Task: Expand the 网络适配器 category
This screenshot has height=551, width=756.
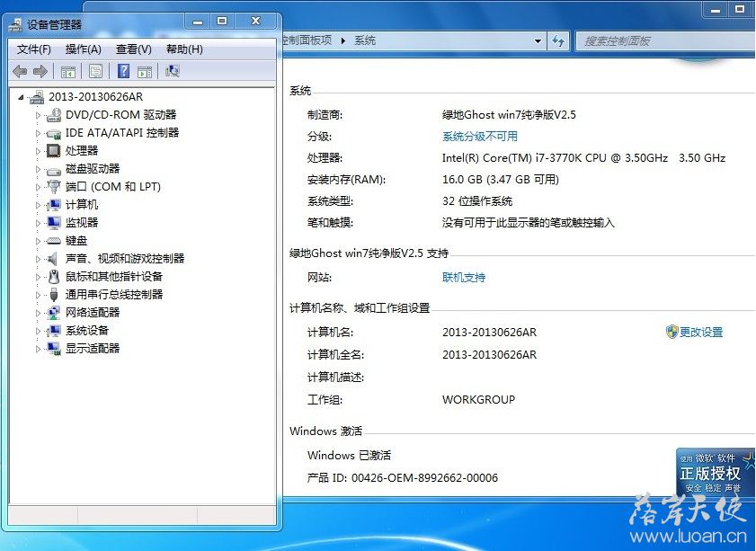Action: tap(38, 313)
